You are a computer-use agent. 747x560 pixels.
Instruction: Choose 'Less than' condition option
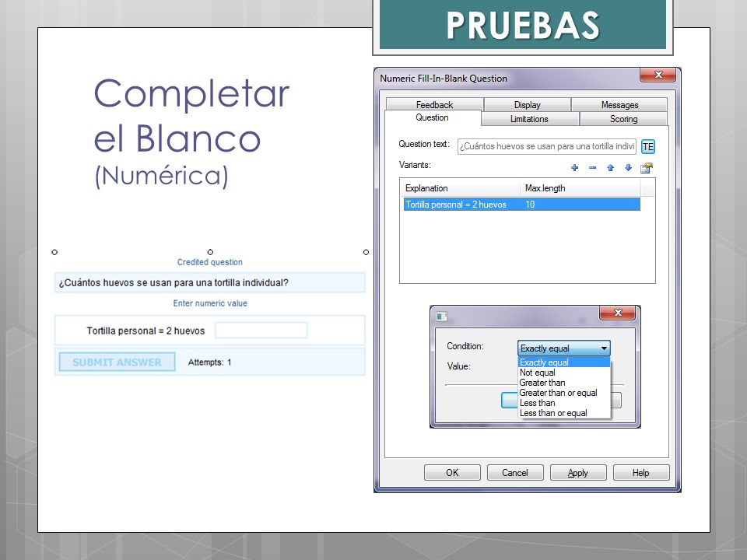tap(564, 403)
